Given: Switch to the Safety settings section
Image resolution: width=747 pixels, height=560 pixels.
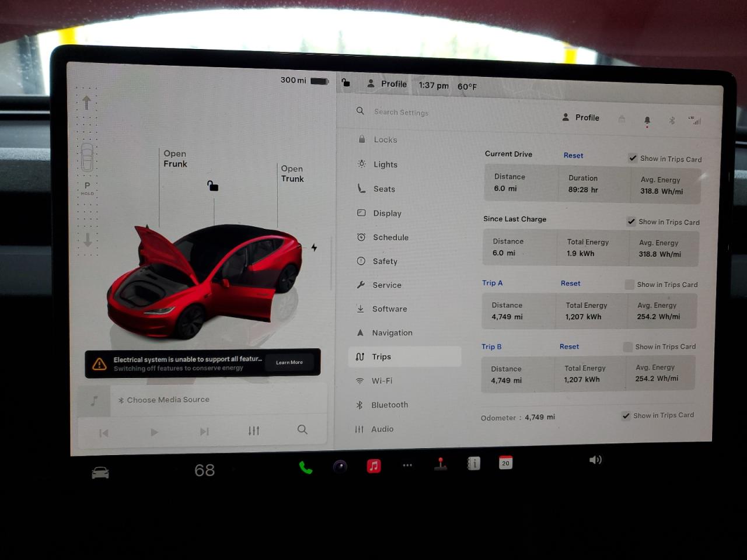Looking at the screenshot, I should coord(385,261).
